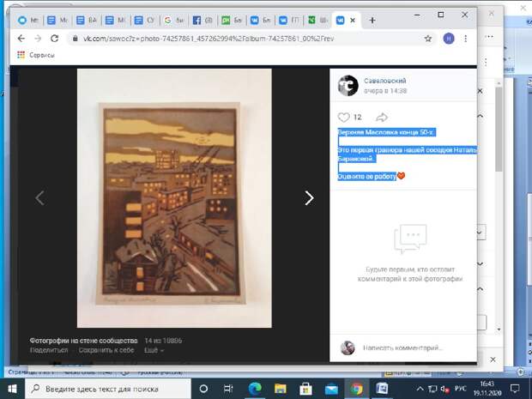Open Chrome's three-dot menu

465,39
